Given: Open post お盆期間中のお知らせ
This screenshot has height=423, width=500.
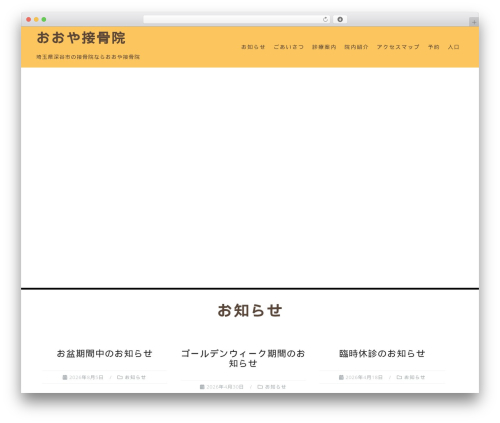Looking at the screenshot, I should (104, 353).
